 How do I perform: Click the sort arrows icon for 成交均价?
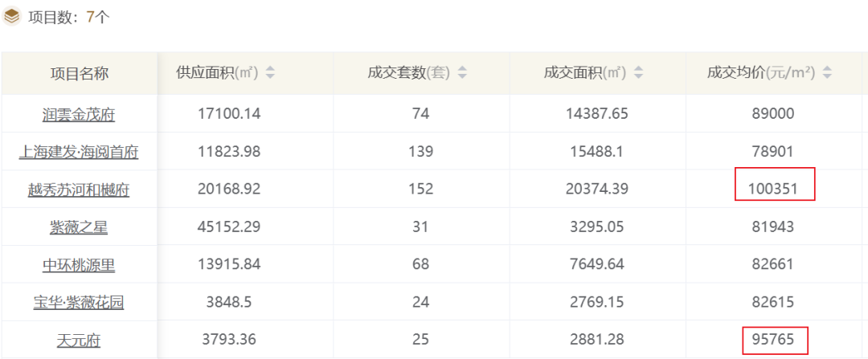[827, 72]
